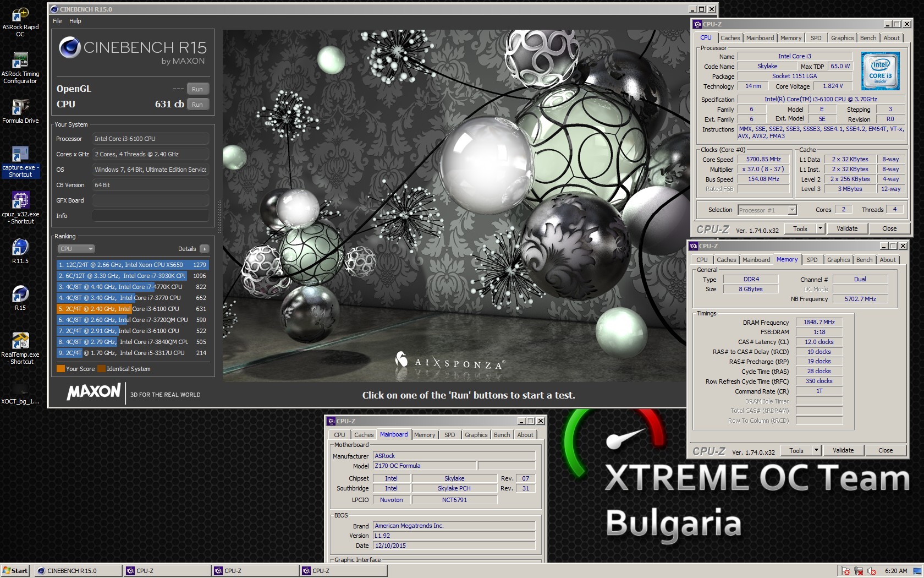This screenshot has height=578, width=924.
Task: Click the show desktop tray icon by clock
Action: (917, 571)
